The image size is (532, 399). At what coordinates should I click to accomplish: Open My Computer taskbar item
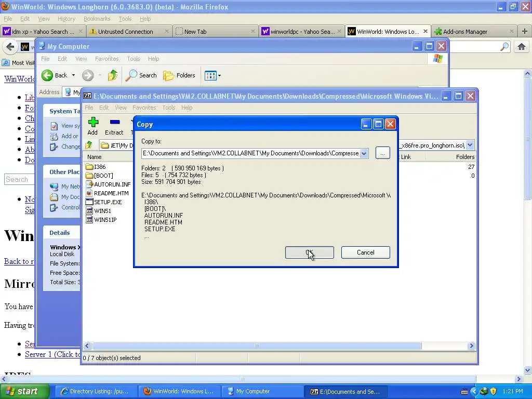[x=262, y=391]
